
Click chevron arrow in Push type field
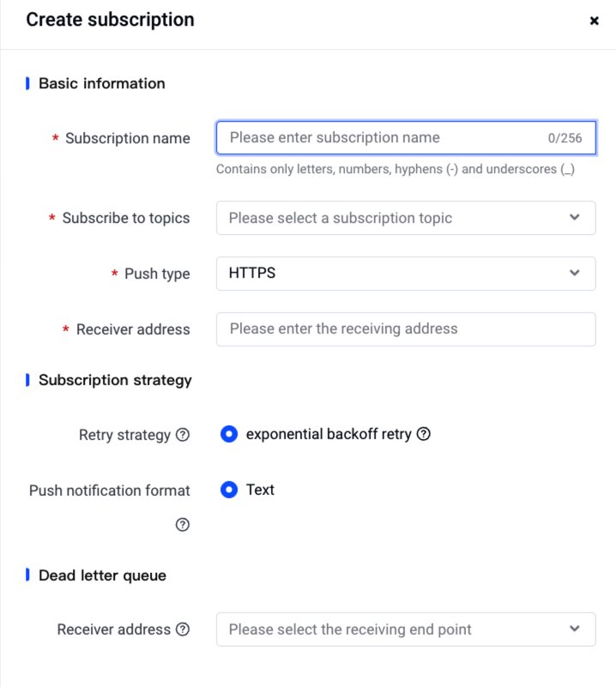(x=575, y=274)
